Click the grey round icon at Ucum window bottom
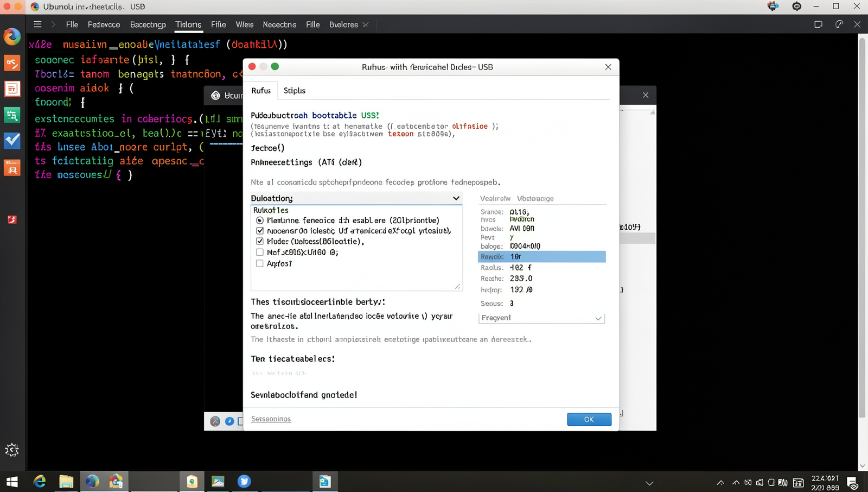Screen dimensions: 868x492 [215, 421]
